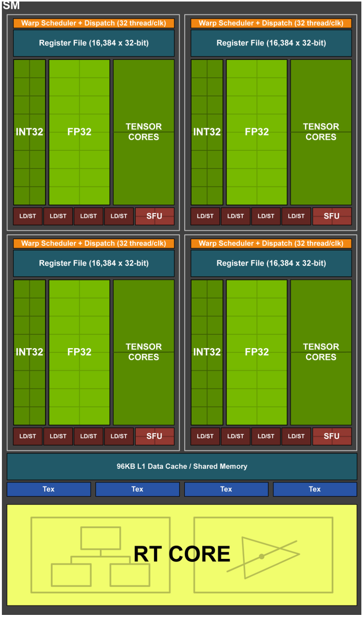Image resolution: width=364 pixels, height=619 pixels.
Task: Click the FP32 block in bottom-right partition
Action: tap(257, 352)
